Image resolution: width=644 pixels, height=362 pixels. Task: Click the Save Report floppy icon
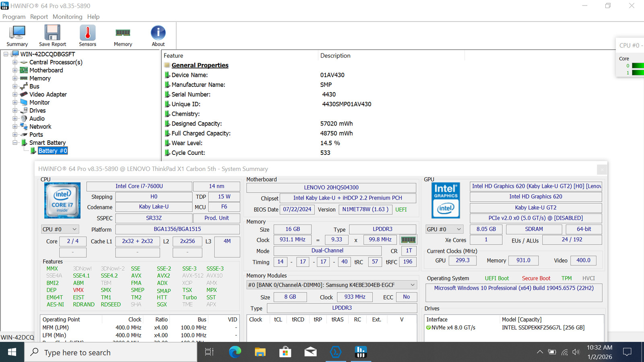pyautogui.click(x=52, y=36)
